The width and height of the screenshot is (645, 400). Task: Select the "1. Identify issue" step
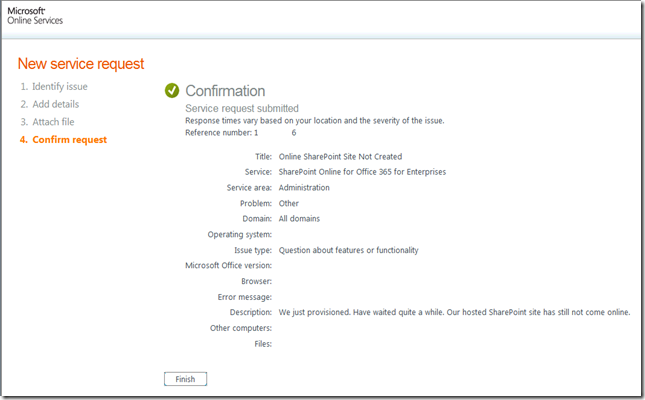[54, 87]
